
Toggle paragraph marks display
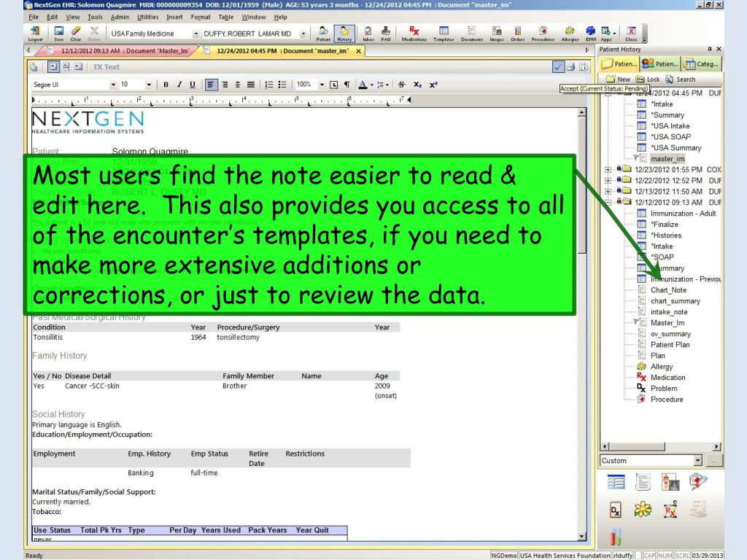click(x=347, y=85)
